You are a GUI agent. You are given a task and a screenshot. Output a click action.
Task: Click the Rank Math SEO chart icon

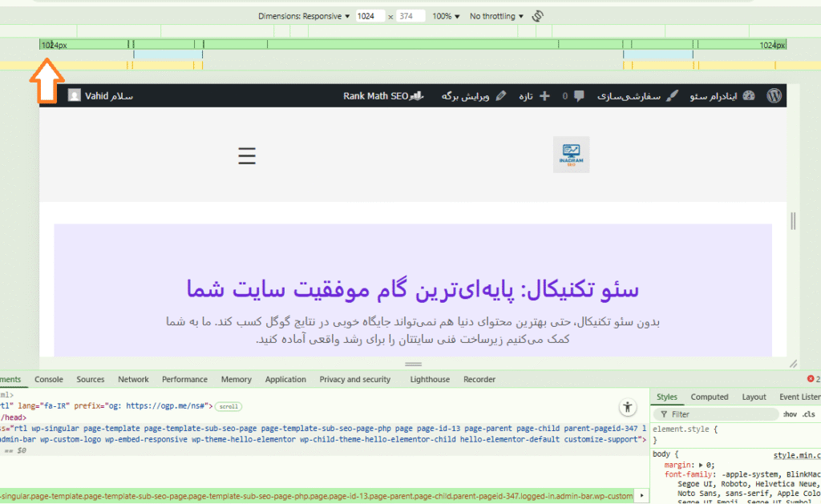pyautogui.click(x=416, y=96)
